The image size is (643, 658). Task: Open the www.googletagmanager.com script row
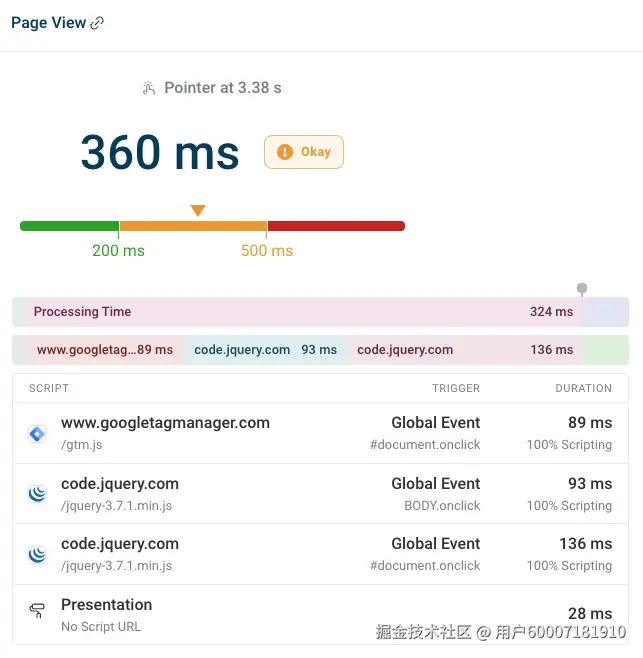click(x=321, y=433)
